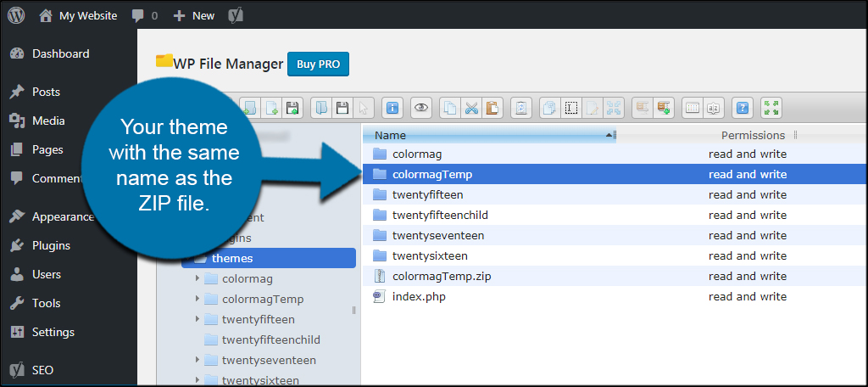Open the Dashboard menu item
The image size is (868, 387).
(60, 53)
